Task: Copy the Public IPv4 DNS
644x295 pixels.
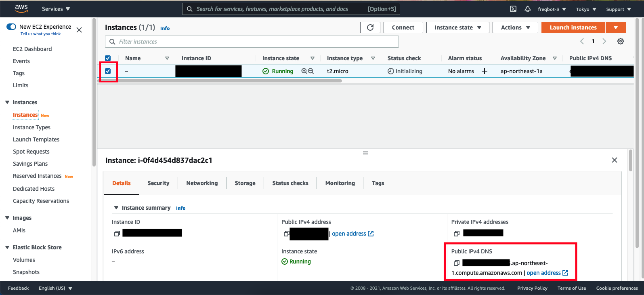Action: (x=457, y=263)
